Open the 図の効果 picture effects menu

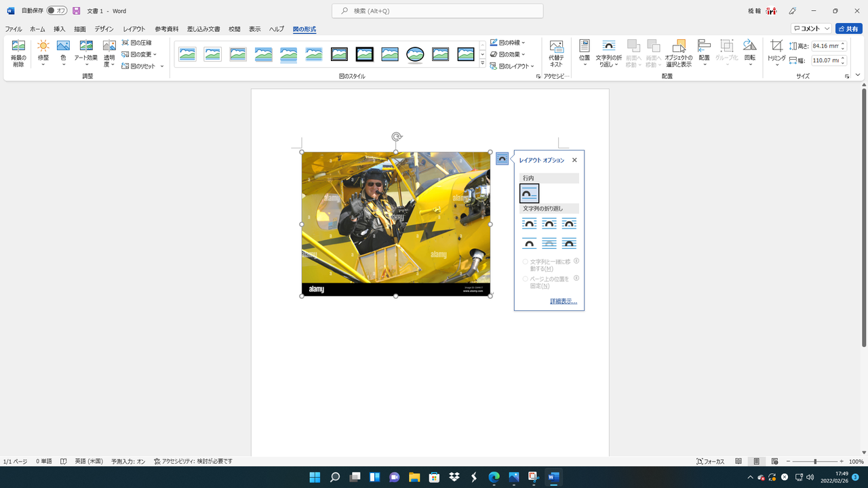click(507, 54)
